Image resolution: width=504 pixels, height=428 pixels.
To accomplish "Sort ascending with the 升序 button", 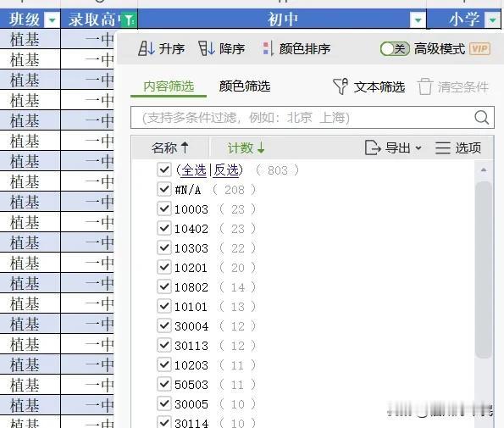I will point(162,49).
